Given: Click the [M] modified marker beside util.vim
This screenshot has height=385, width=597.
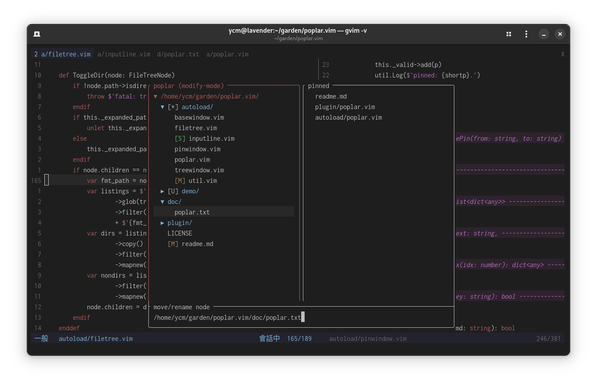Looking at the screenshot, I should [x=180, y=181].
